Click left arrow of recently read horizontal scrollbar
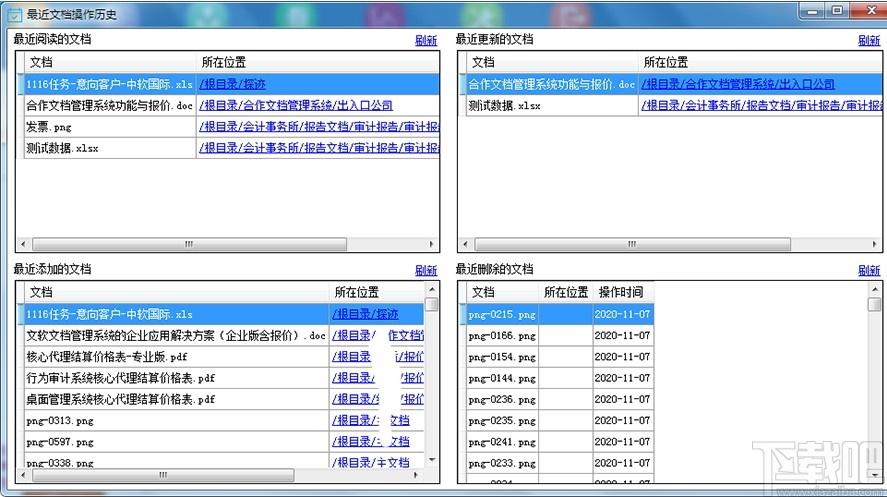Viewport: 887px width, 497px height. (23, 244)
